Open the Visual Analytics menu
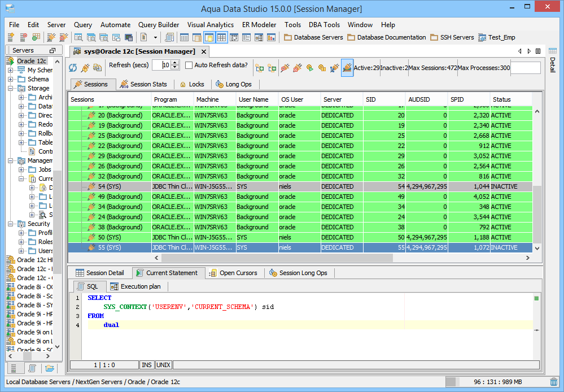 [211, 25]
